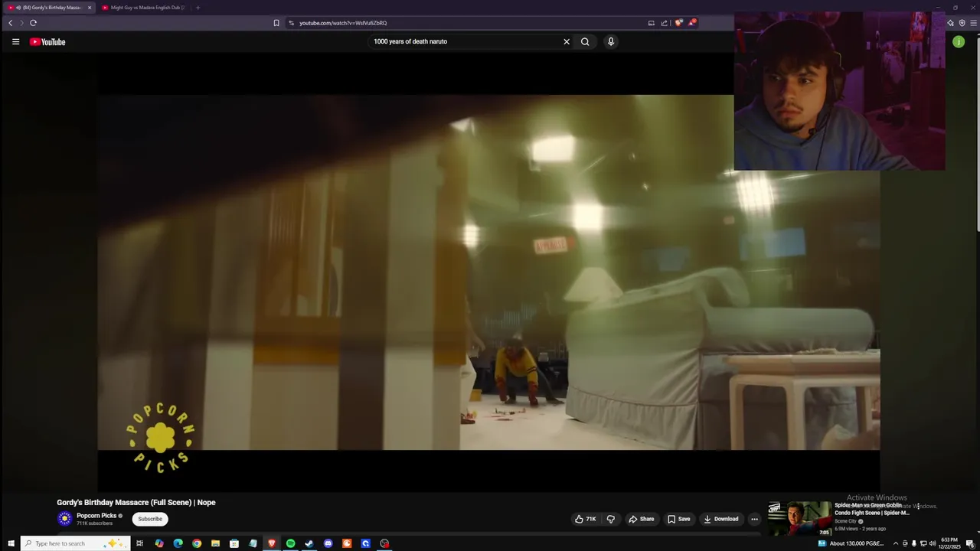Image resolution: width=980 pixels, height=551 pixels.
Task: Open a new browser tab with plus
Action: (x=198, y=8)
